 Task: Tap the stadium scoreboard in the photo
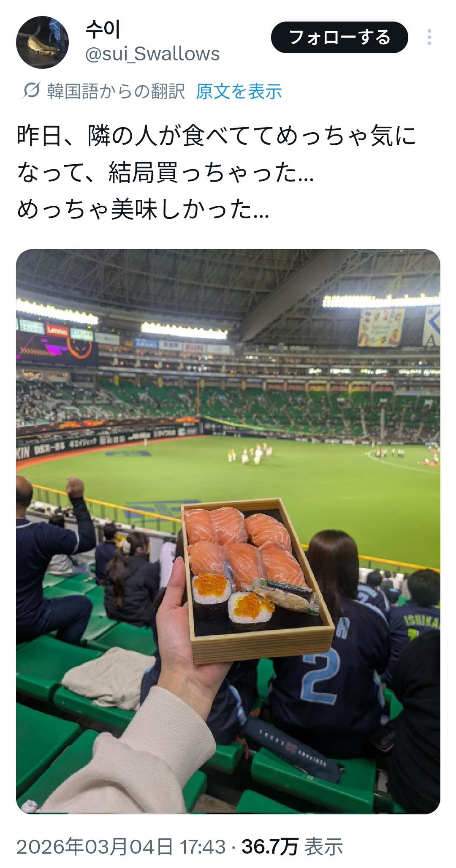coord(57,348)
